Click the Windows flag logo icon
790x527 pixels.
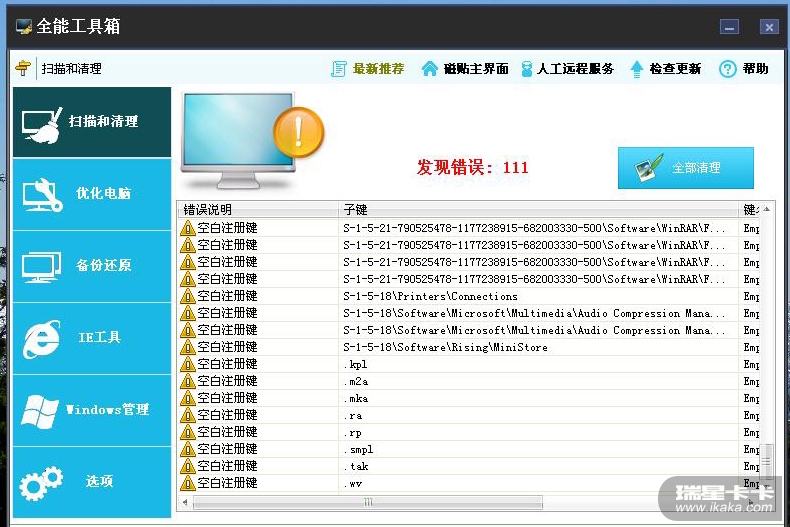(x=39, y=411)
